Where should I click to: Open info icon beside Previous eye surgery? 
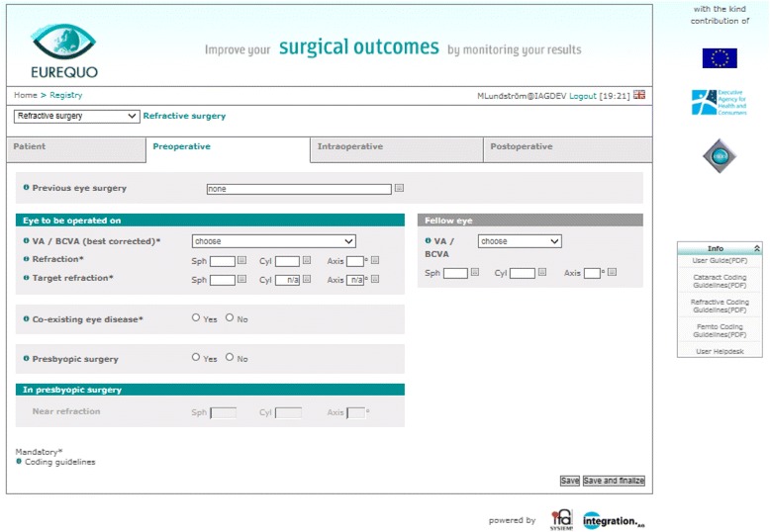click(26, 188)
